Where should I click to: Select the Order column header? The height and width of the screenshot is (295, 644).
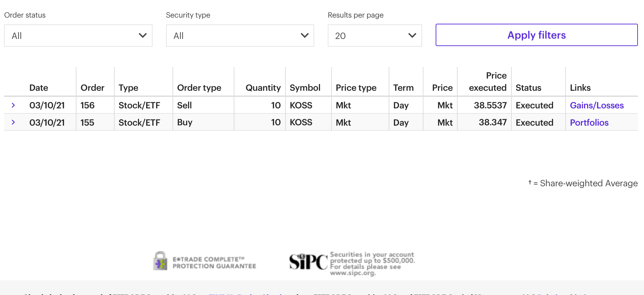92,88
